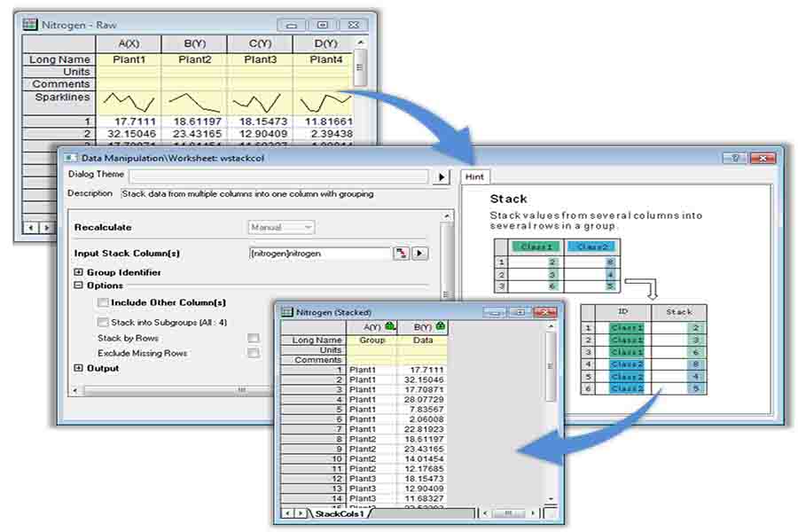The height and width of the screenshot is (532, 798).
Task: Click the Plant1 sparkline thumbnail
Action: click(x=129, y=103)
